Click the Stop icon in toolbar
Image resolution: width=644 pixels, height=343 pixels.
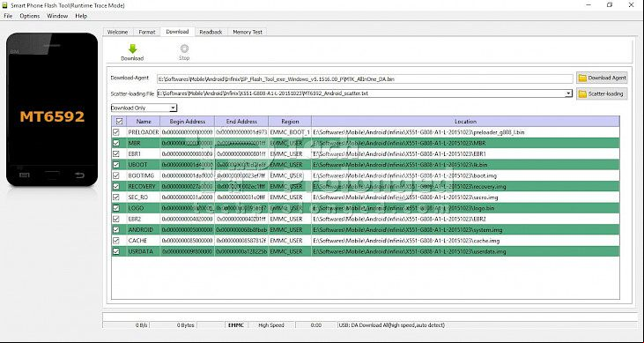click(x=184, y=48)
